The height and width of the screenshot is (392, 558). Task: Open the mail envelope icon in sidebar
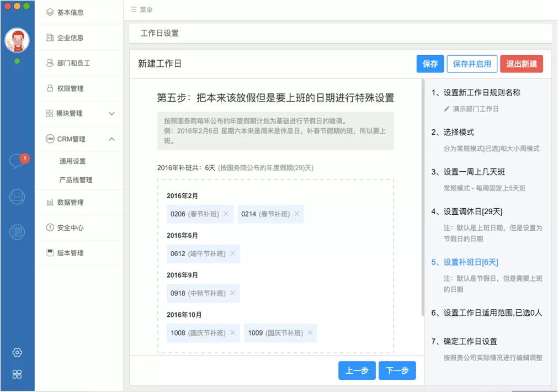coord(17,197)
